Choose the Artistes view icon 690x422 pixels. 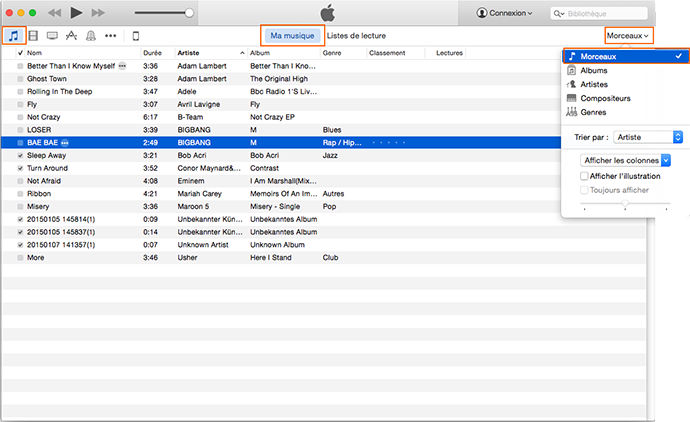click(x=571, y=84)
